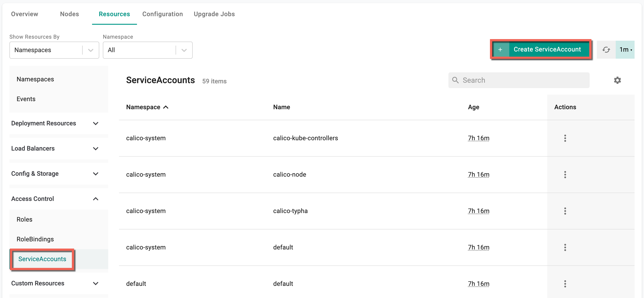
Task: Select the Resources tab
Action: 114,14
